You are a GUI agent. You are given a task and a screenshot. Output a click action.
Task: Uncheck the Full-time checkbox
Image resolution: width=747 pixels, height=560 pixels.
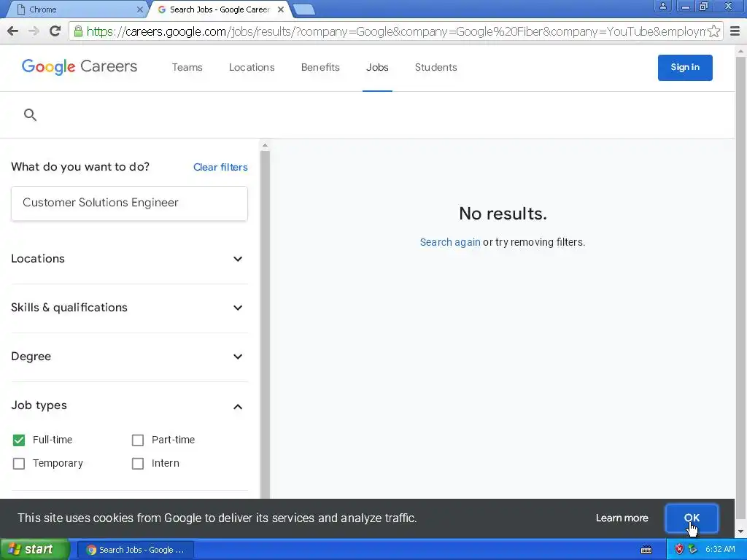click(x=18, y=440)
